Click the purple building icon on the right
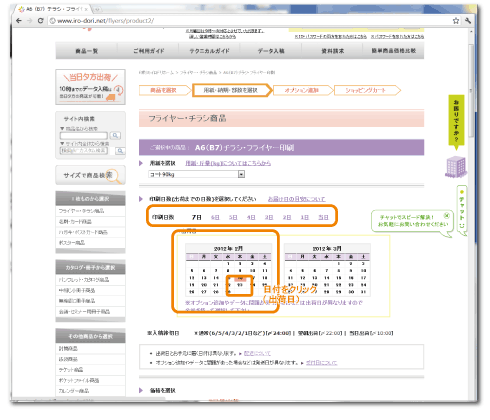 (x=456, y=167)
